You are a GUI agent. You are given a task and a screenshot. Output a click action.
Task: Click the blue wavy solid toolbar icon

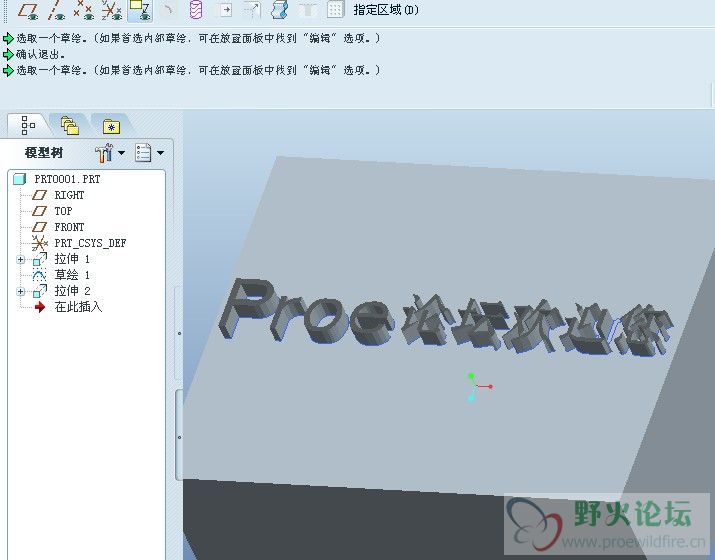[x=280, y=10]
